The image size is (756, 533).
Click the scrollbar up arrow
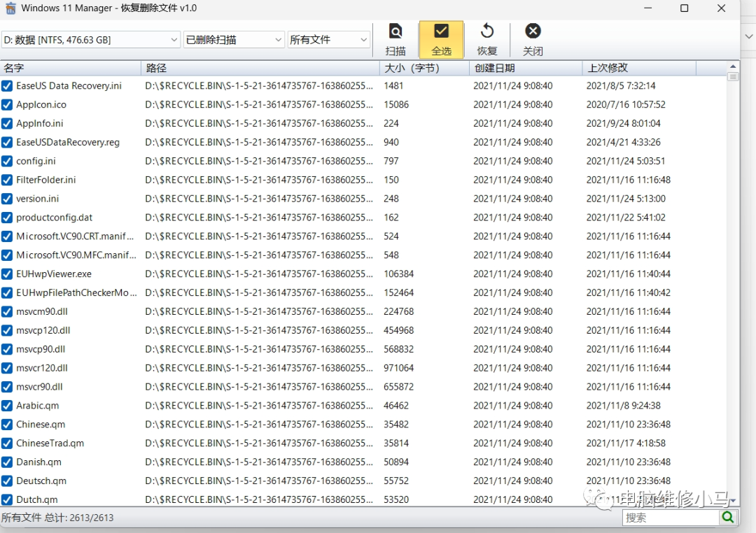733,66
